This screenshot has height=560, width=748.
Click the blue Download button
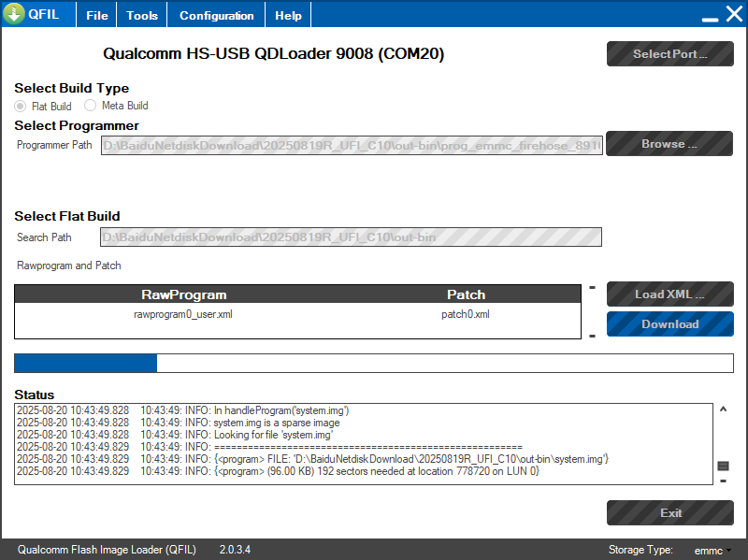(x=669, y=324)
